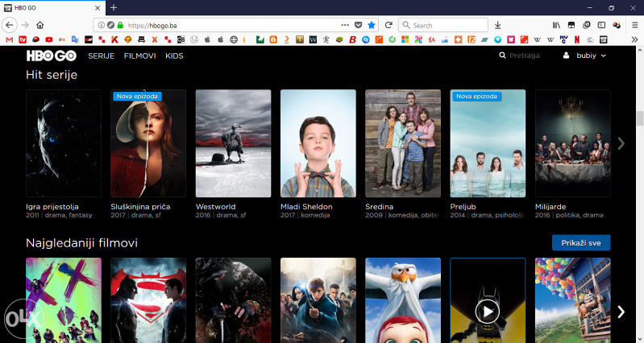Viewport: 644px width, 343px height.
Task: Click the page vertical scrollbar thumb
Action: tap(639, 118)
